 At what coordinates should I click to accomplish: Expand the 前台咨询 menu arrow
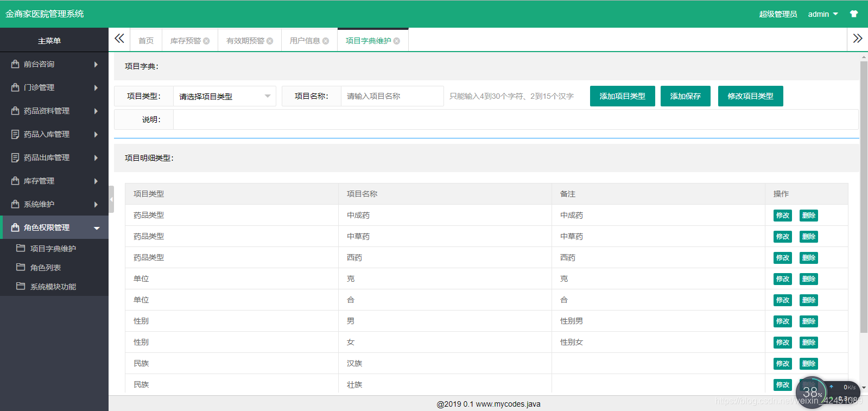click(x=96, y=64)
